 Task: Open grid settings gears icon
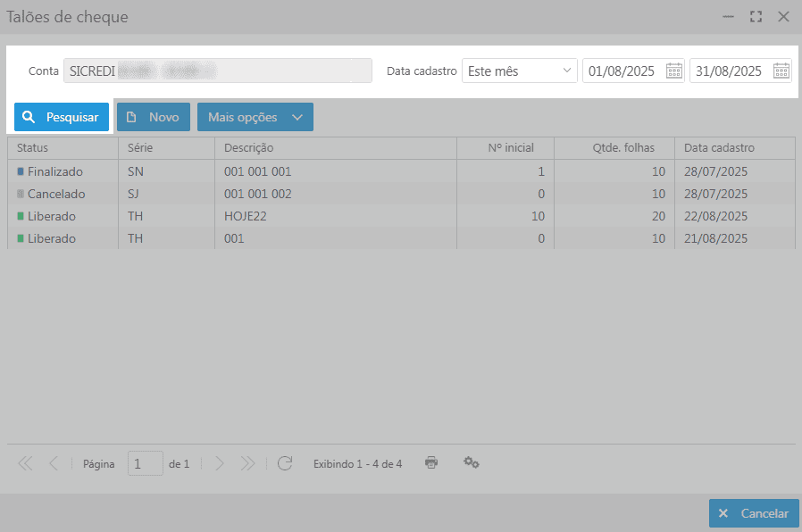click(472, 462)
